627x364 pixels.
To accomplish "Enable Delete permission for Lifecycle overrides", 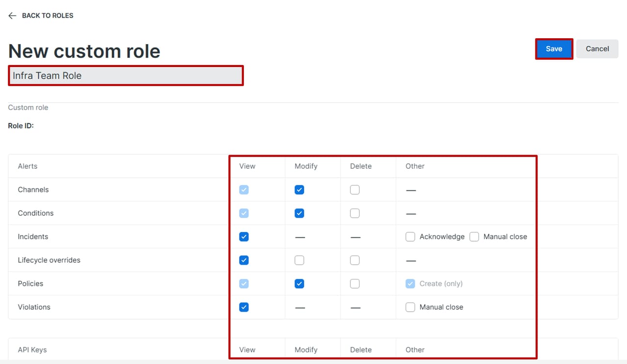I will pyautogui.click(x=355, y=260).
